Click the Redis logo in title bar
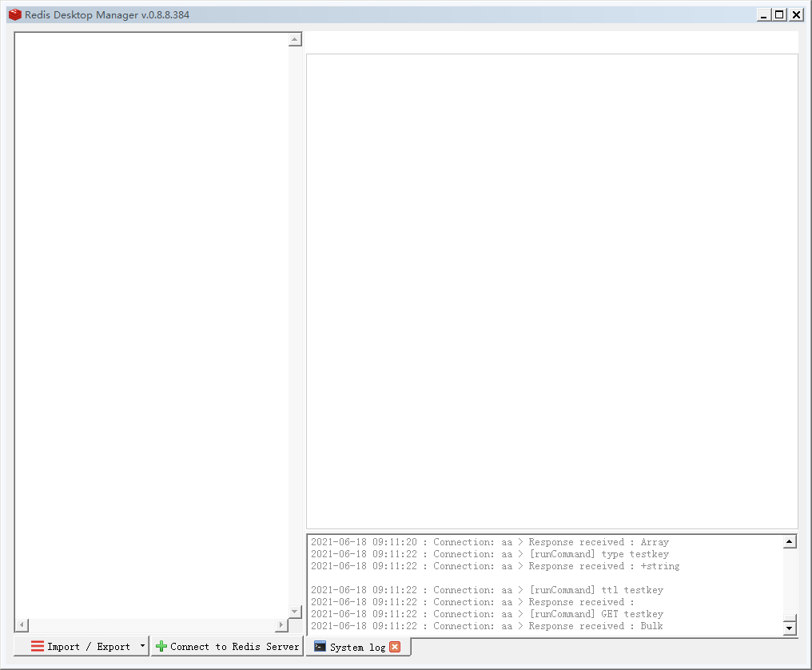 [15, 14]
